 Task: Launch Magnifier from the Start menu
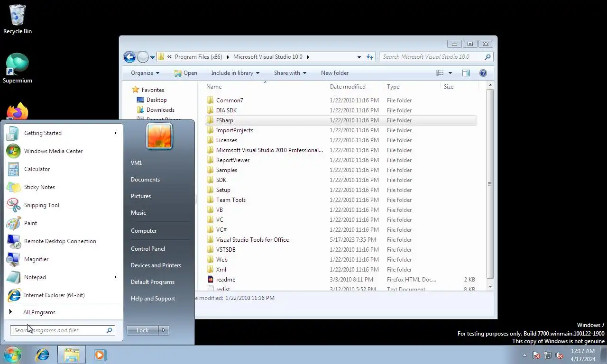[64, 259]
